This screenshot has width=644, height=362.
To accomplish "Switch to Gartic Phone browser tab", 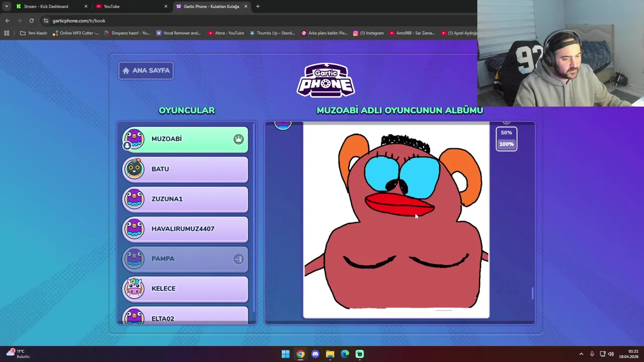I will point(211,7).
